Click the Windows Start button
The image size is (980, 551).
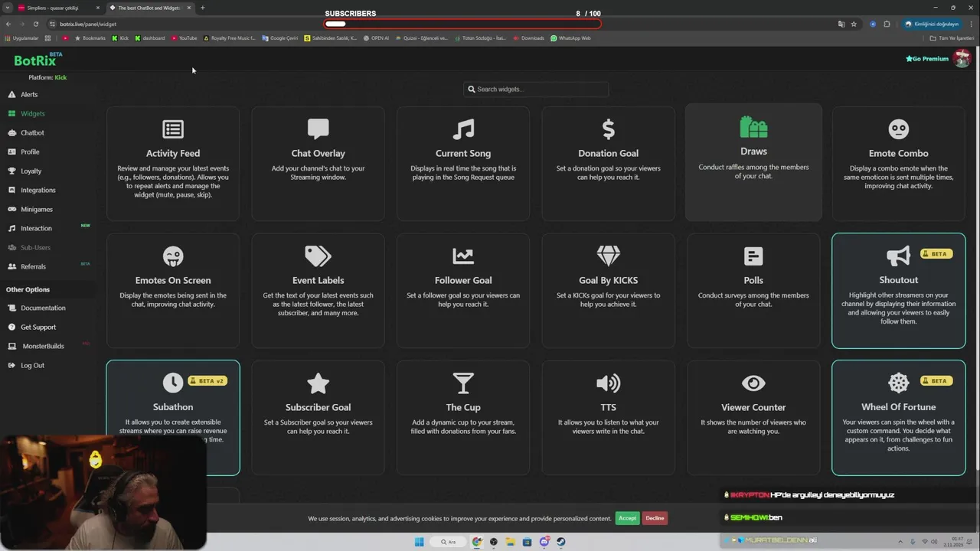[x=419, y=542]
